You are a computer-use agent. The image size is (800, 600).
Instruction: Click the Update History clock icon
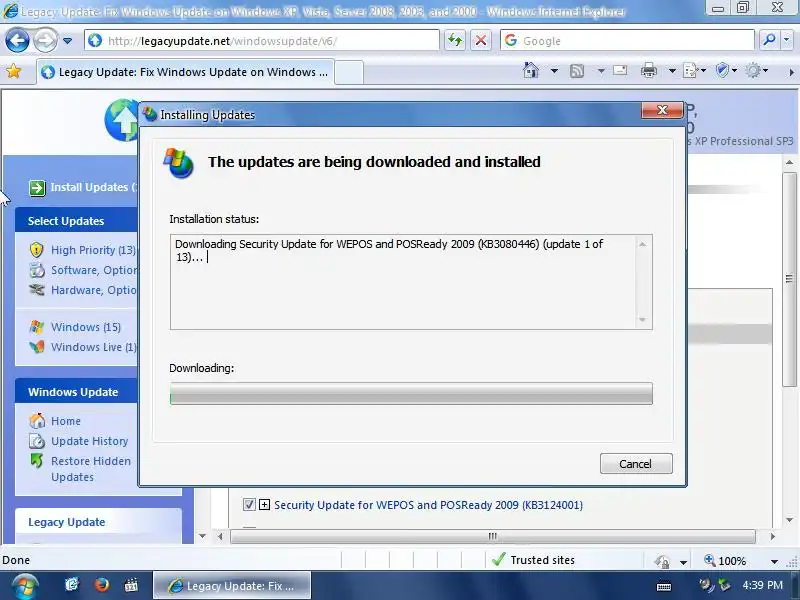(37, 441)
